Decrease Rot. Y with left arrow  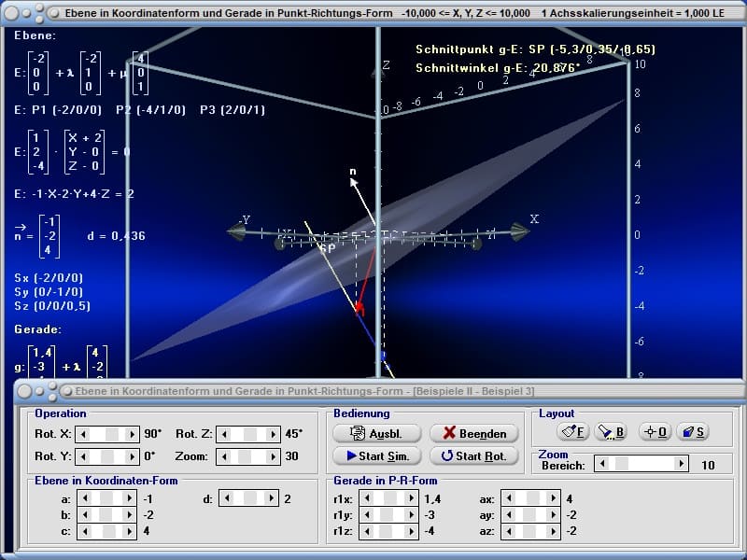83,456
